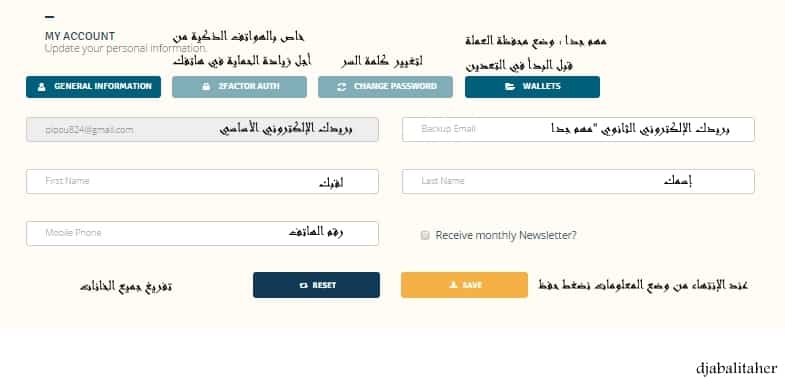
Task: Click the save icon on orange button
Action: pyautogui.click(x=453, y=285)
